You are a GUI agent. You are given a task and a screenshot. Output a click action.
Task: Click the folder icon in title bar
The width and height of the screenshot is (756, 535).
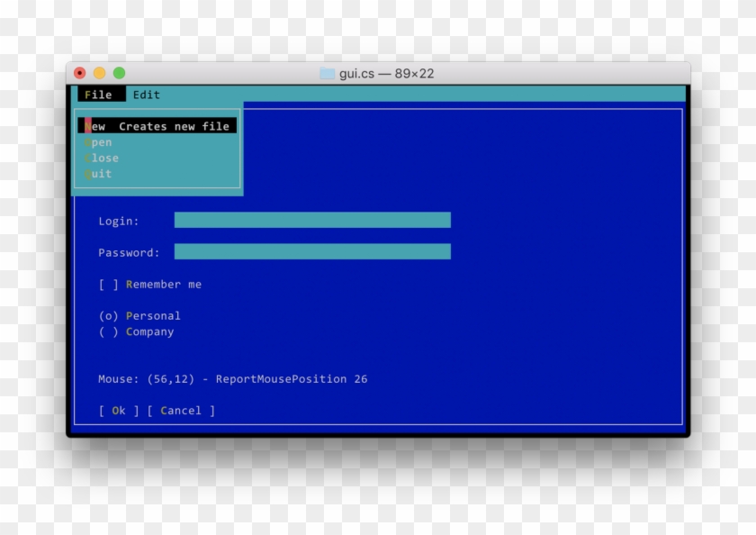coord(327,73)
